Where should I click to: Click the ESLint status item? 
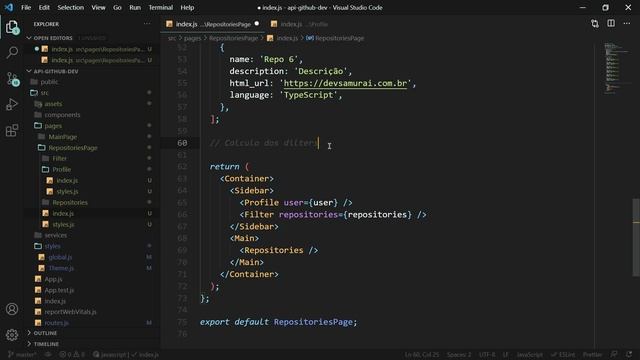coord(563,354)
